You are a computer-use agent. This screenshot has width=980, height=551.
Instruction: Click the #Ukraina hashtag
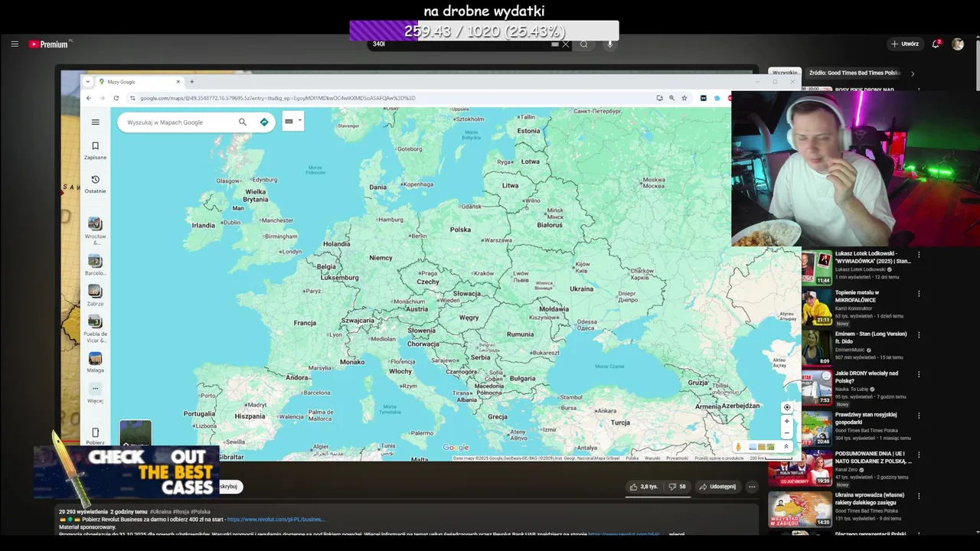point(160,512)
